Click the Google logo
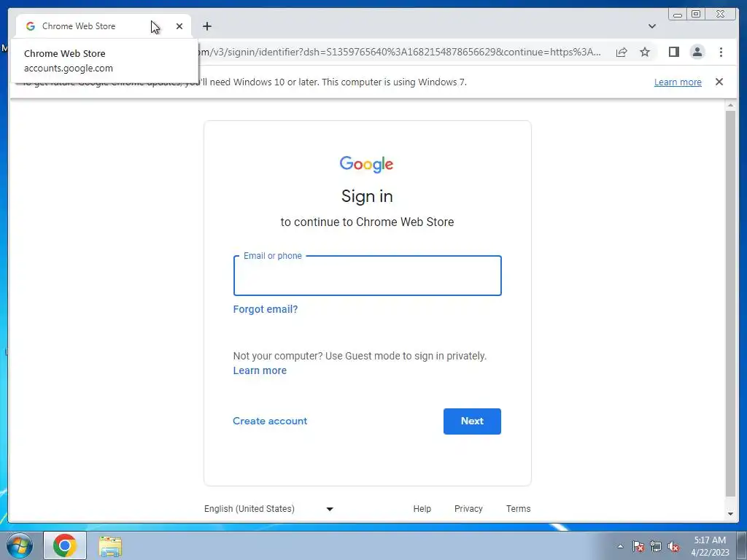Image resolution: width=747 pixels, height=560 pixels. [x=366, y=164]
